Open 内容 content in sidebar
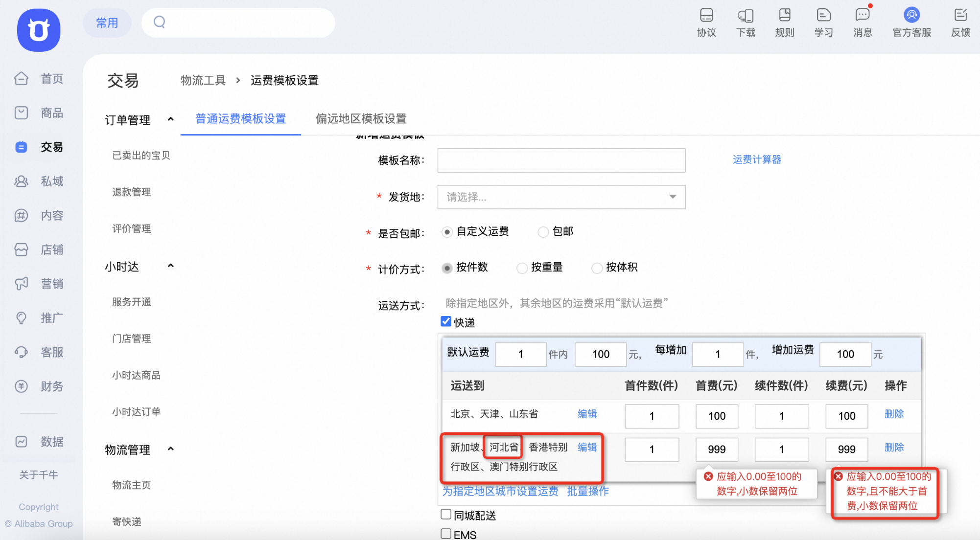980x540 pixels. click(39, 216)
